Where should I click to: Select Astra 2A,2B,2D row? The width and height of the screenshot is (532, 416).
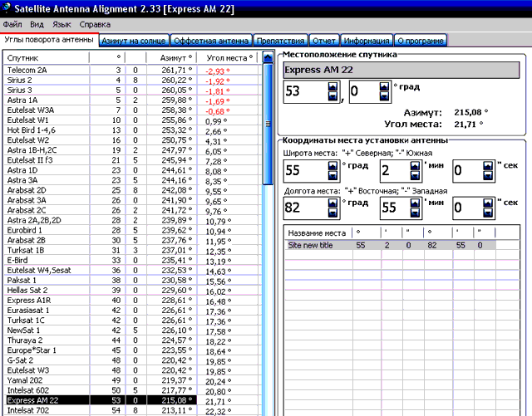[132, 220]
